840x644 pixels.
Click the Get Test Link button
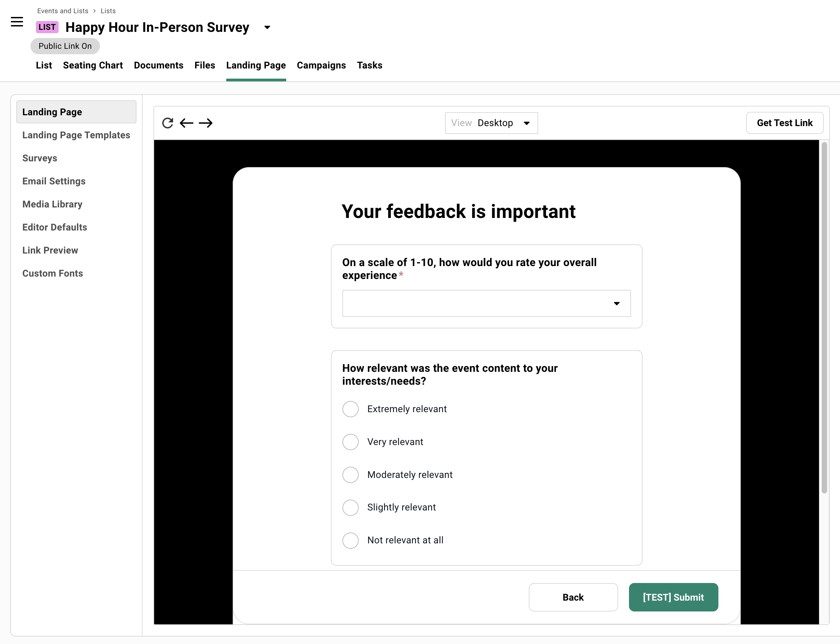point(784,123)
